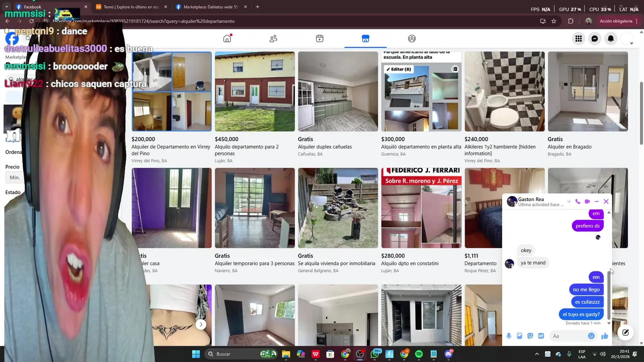The height and width of the screenshot is (362, 644).
Task: Open the notifications bell icon
Action: click(x=611, y=39)
